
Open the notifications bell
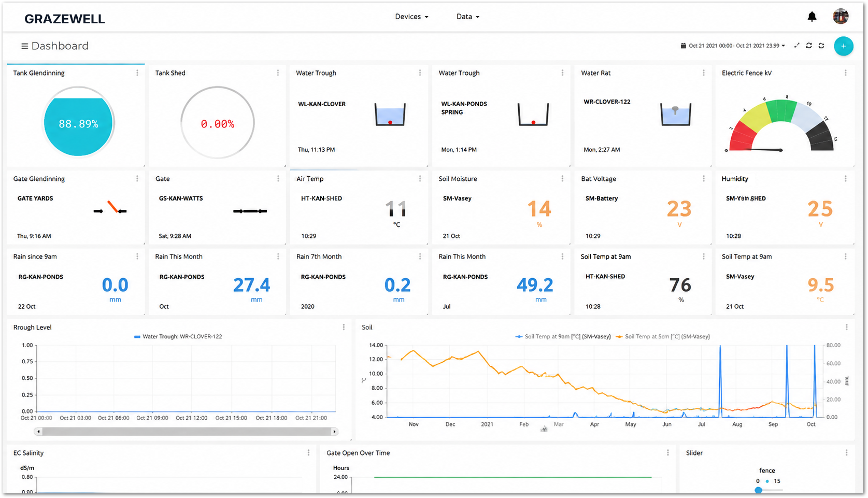pos(812,17)
